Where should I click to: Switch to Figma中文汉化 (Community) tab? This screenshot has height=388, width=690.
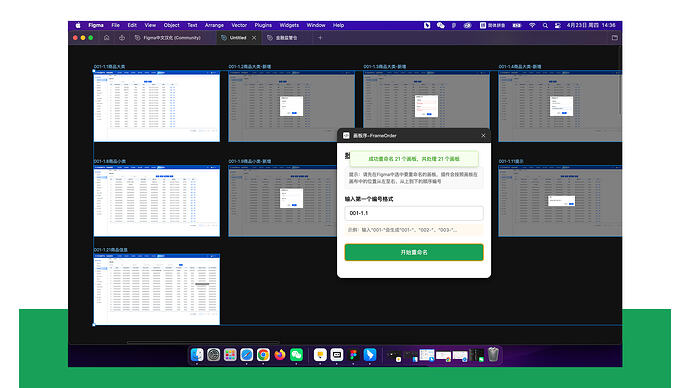click(172, 38)
